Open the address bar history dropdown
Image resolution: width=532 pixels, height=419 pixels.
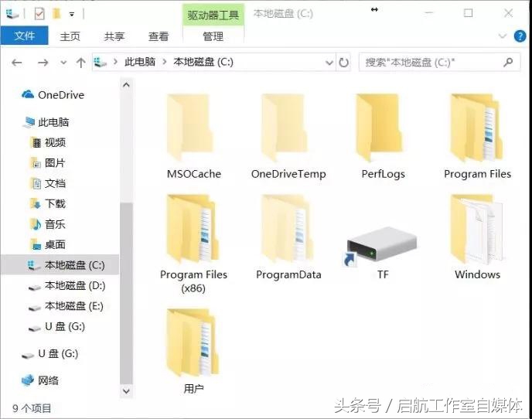pos(329,63)
